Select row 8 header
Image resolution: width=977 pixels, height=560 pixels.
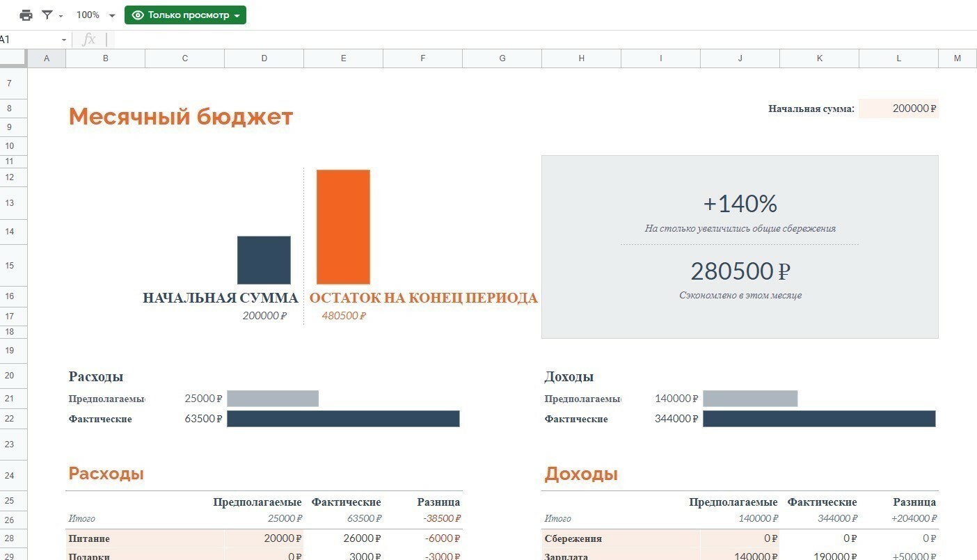click(x=13, y=109)
